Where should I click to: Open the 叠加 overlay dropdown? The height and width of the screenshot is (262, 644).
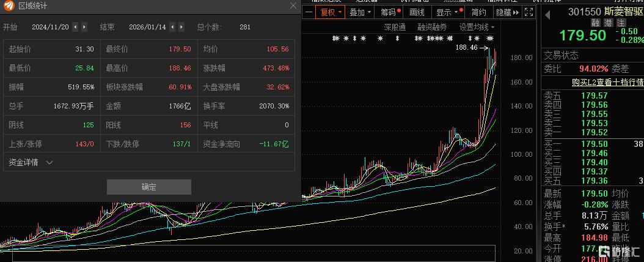point(360,12)
